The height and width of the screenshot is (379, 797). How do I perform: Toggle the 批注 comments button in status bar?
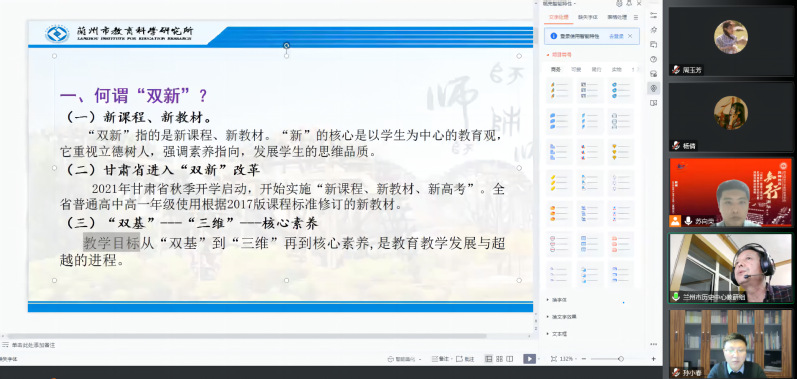click(466, 359)
